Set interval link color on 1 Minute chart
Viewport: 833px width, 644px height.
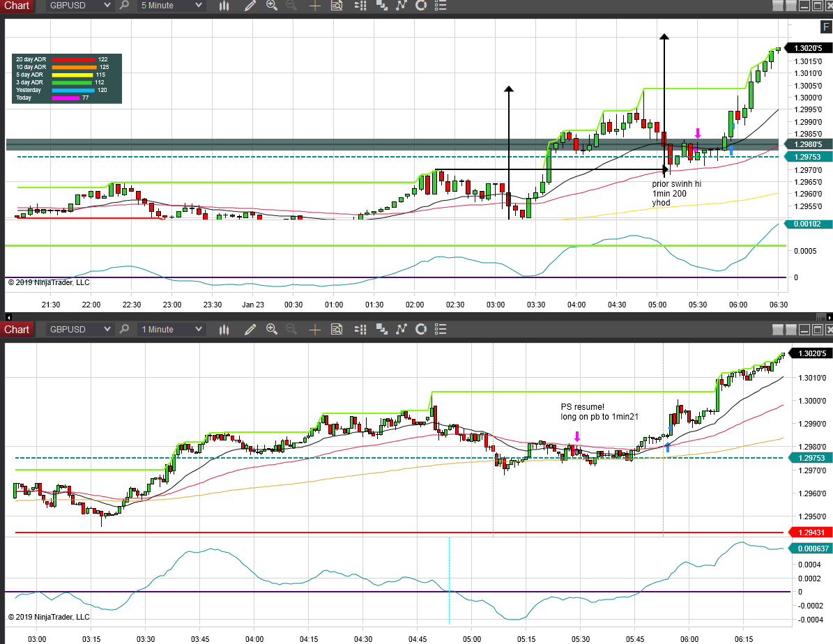[790, 330]
